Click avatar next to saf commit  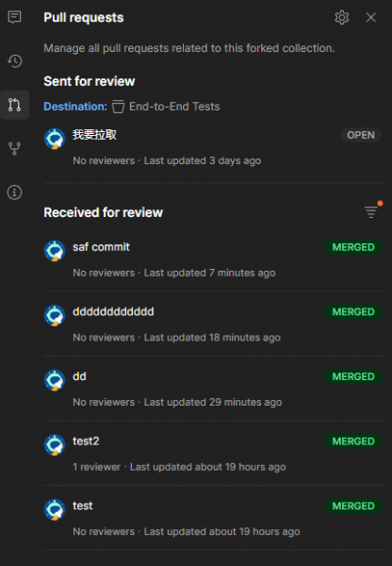(x=55, y=251)
